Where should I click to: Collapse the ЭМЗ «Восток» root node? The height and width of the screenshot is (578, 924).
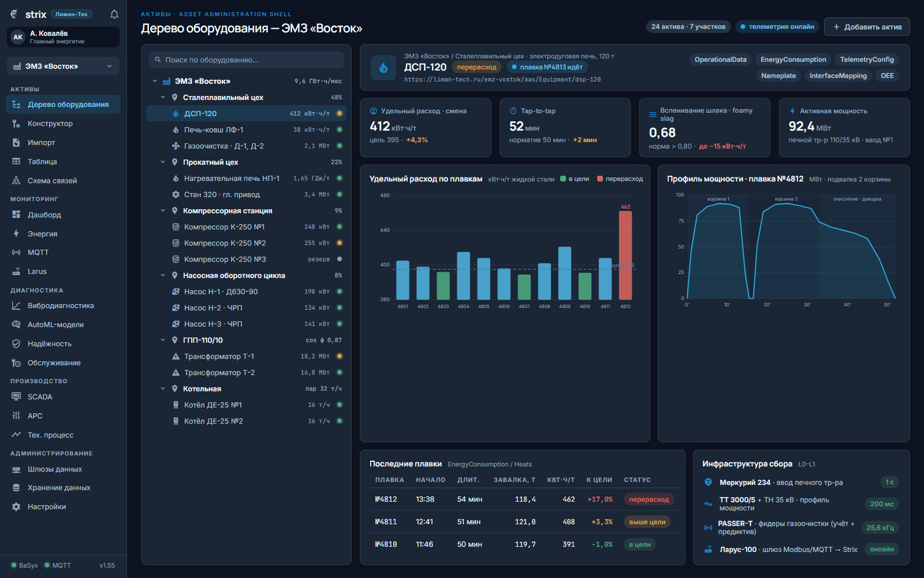click(155, 81)
